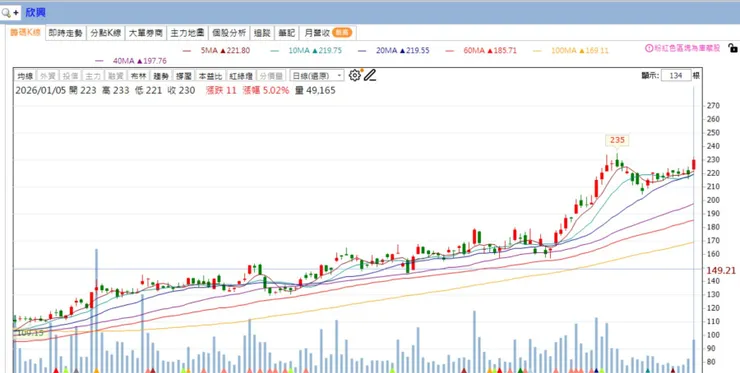Switch to 大量券商 tab
The image size is (740, 373).
pyautogui.click(x=145, y=33)
